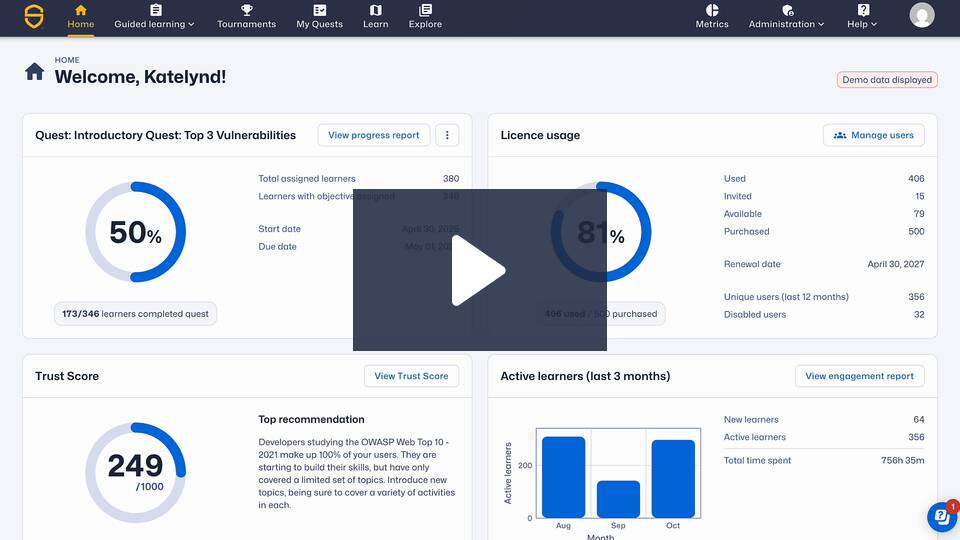Image resolution: width=960 pixels, height=540 pixels.
Task: Click the 'HOME' breadcrumb text
Action: pyautogui.click(x=67, y=60)
